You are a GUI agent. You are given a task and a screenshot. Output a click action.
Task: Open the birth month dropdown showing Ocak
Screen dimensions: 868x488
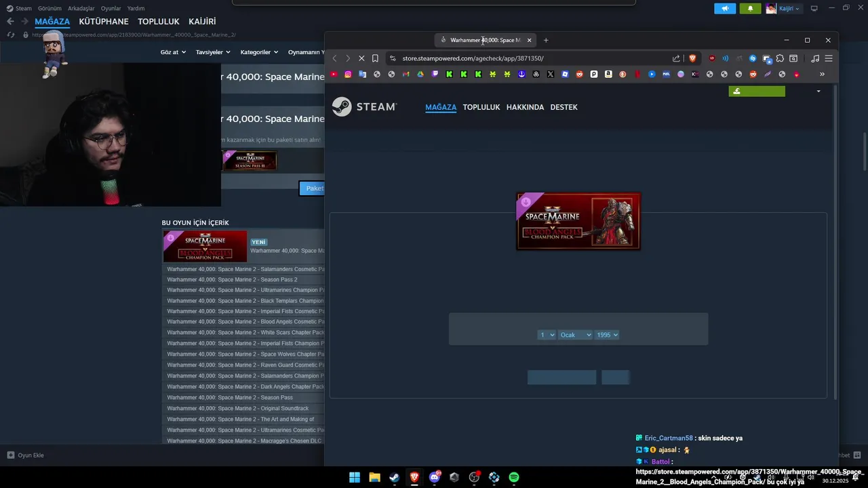[575, 335]
